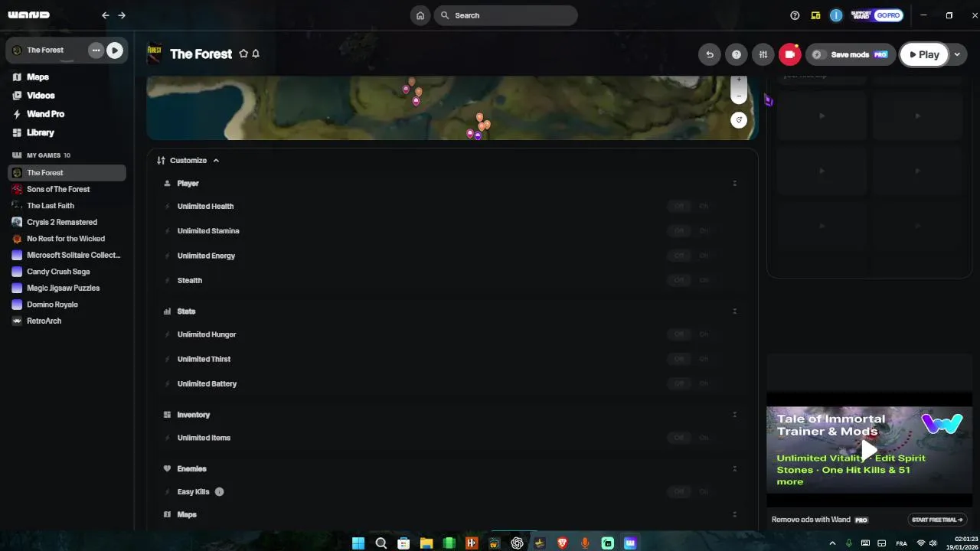
Task: Start recording with red camera button
Action: pyautogui.click(x=790, y=54)
